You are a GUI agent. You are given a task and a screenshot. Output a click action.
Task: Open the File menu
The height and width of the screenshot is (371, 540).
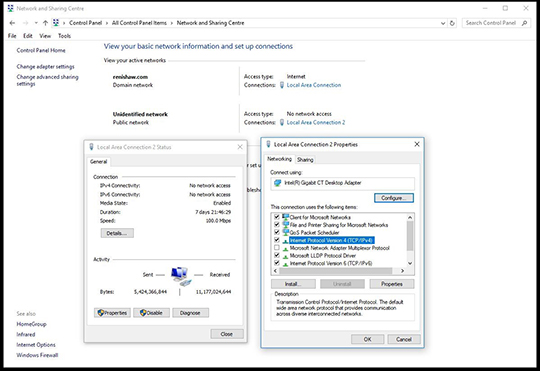point(12,36)
